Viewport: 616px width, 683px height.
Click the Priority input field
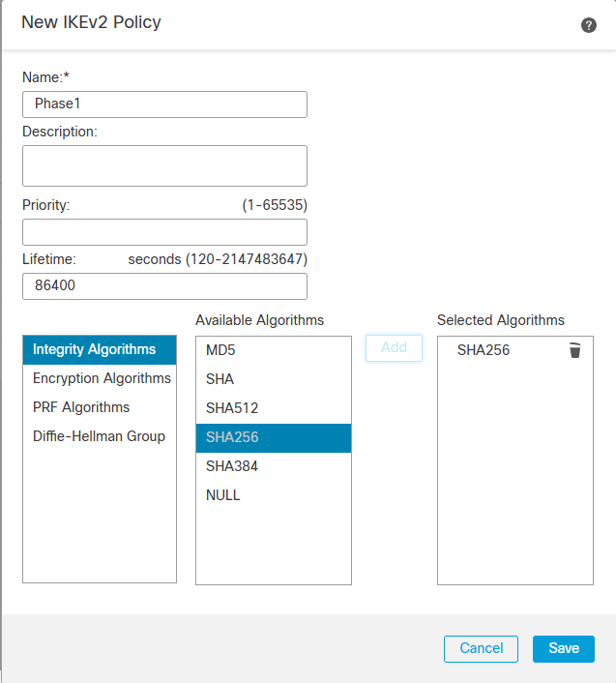(164, 232)
